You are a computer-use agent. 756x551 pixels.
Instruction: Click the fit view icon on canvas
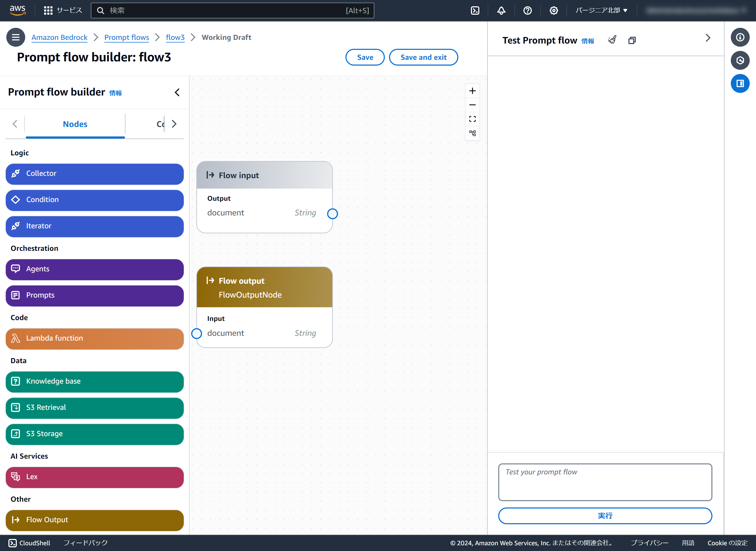point(472,119)
